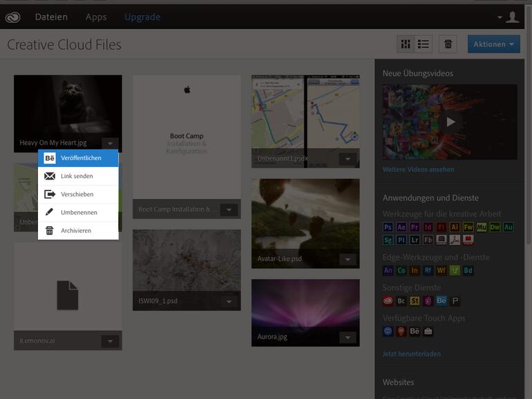Image resolution: width=532 pixels, height=399 pixels.
Task: Play the Neue Übungsvideos tutorial video
Action: click(x=450, y=122)
